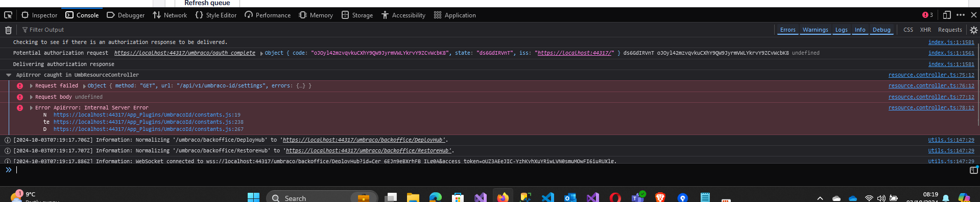This screenshot has height=202, width=980.
Task: Open the Style Editor tab
Action: [216, 15]
